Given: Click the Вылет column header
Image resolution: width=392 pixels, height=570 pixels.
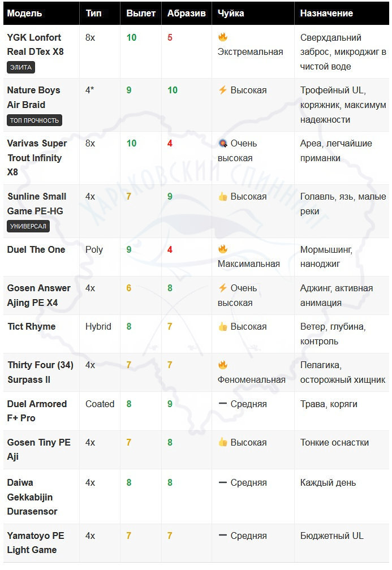Looking at the screenshot, I should [141, 13].
